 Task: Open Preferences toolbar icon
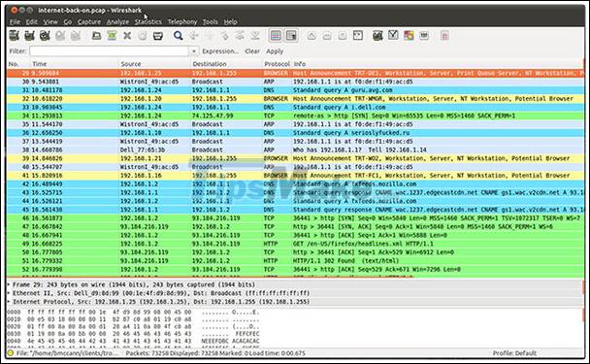point(424,36)
